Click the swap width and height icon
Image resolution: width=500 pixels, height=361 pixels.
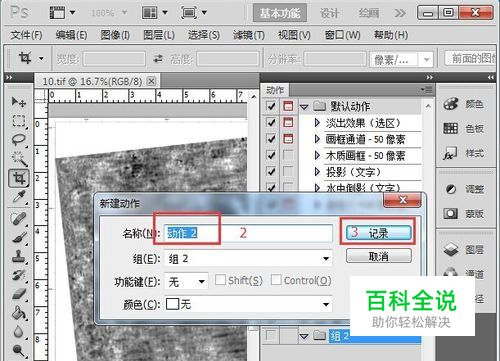coord(158,59)
